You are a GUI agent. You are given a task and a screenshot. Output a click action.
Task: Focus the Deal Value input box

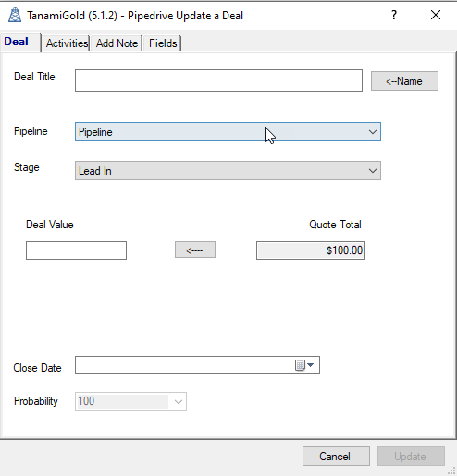76,250
